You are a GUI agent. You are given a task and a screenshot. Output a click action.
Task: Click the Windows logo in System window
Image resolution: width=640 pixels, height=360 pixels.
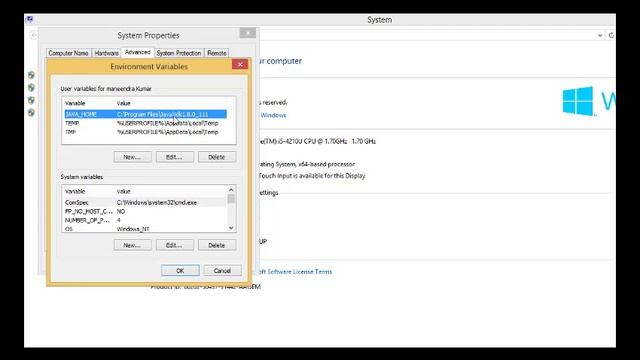point(578,101)
